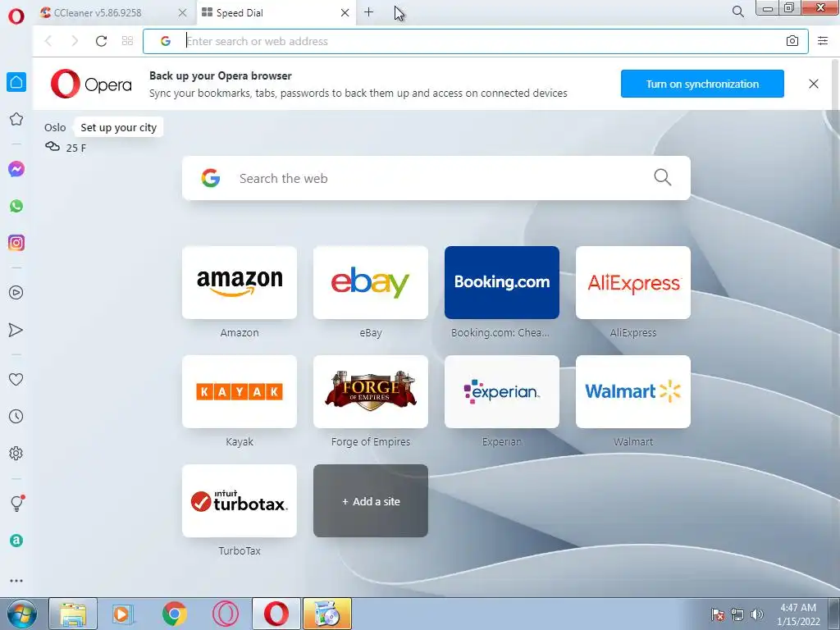The image size is (840, 630).
Task: Click the volume speaker tray icon
Action: 757,614
